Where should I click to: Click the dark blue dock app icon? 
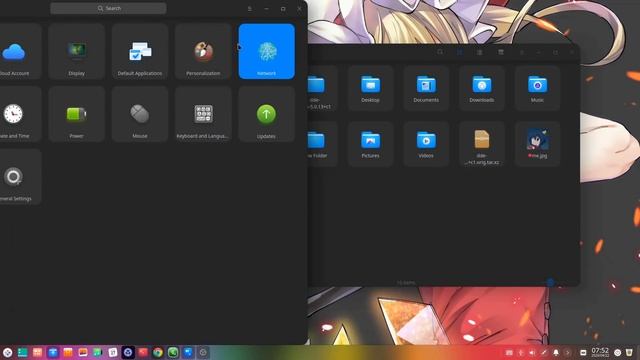128,352
